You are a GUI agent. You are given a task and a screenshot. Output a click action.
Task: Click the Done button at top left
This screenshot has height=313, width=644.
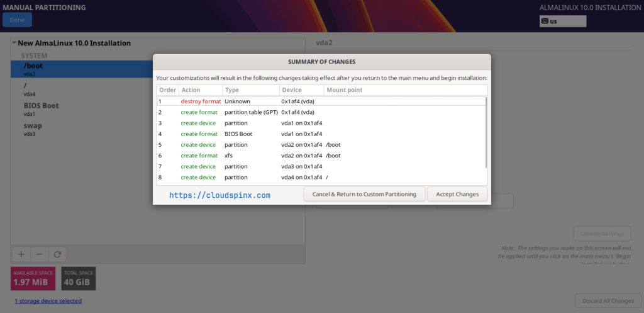[x=17, y=20]
